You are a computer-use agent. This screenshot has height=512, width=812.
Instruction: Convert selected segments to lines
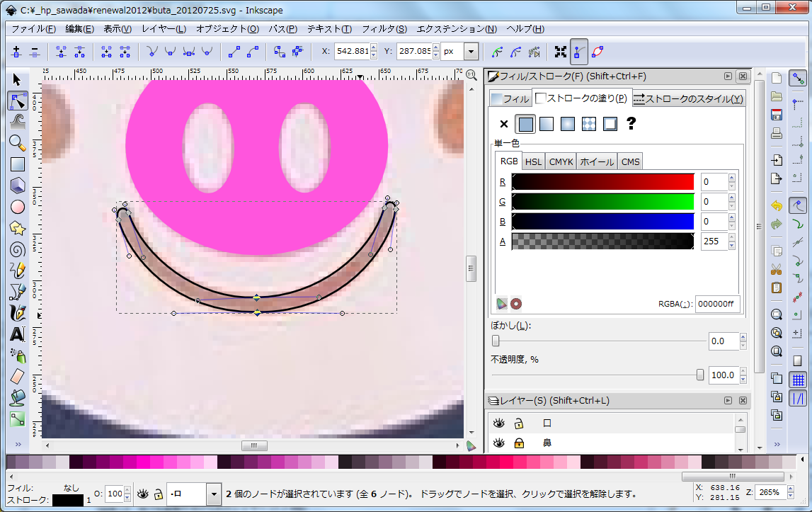(x=234, y=51)
